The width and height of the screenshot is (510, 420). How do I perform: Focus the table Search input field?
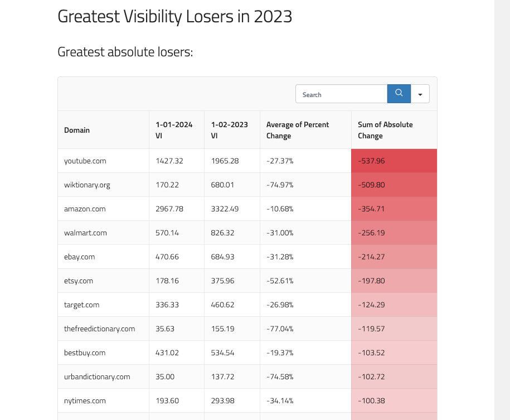coord(341,94)
